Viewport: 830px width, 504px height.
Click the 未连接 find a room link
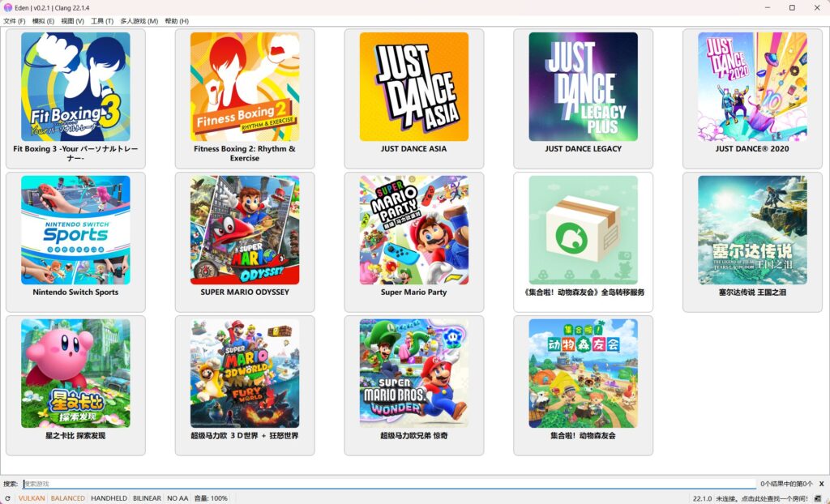tap(762, 498)
